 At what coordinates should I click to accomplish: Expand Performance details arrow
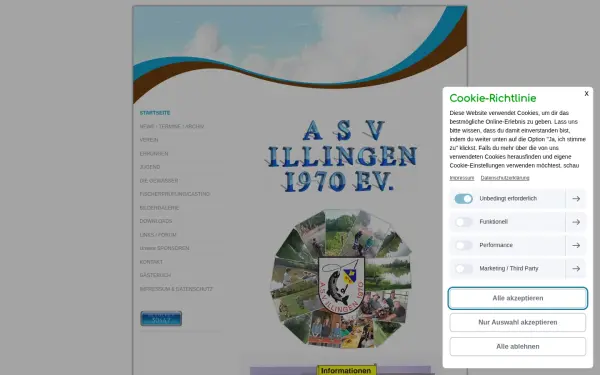pyautogui.click(x=576, y=245)
